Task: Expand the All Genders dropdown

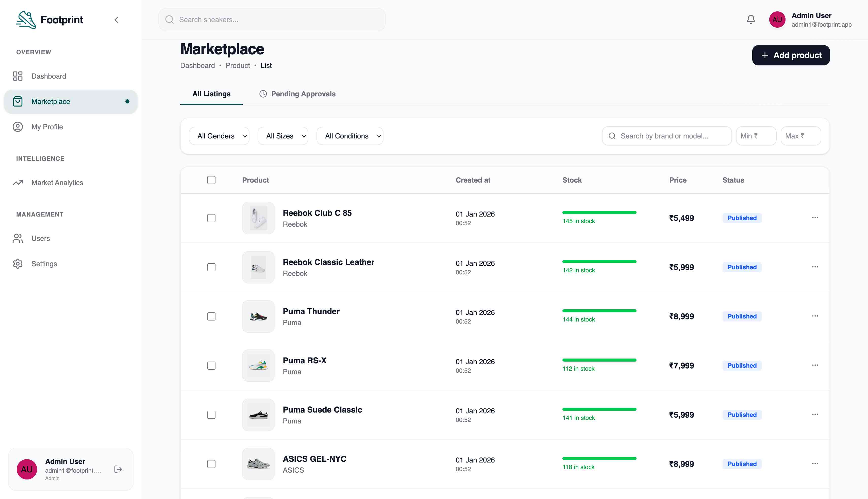Action: (x=219, y=136)
